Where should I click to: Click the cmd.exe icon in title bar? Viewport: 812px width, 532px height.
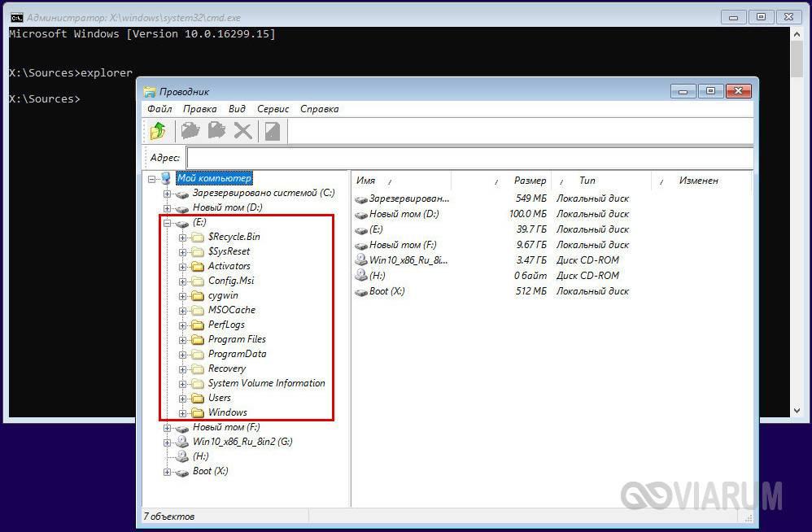(16, 18)
